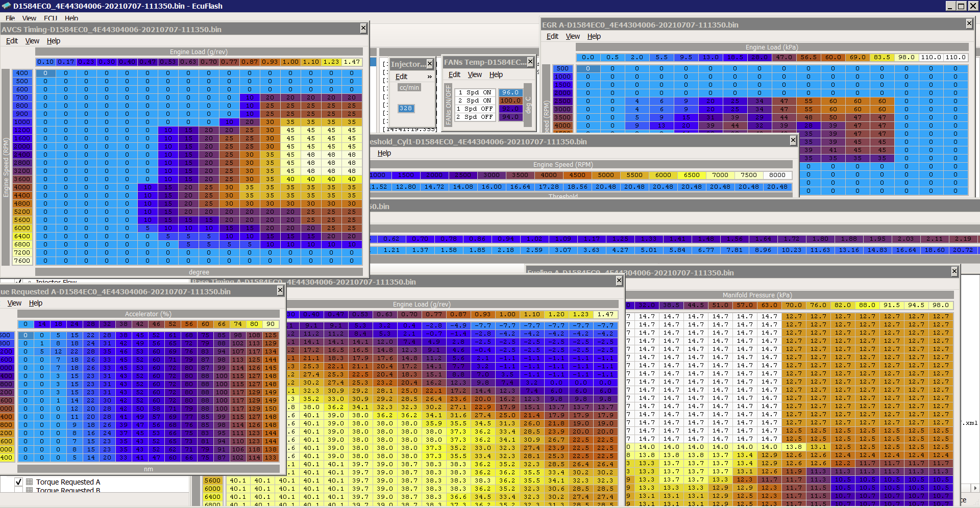Select the 96.0 fan temperature cell
The height and width of the screenshot is (508, 980).
click(510, 93)
